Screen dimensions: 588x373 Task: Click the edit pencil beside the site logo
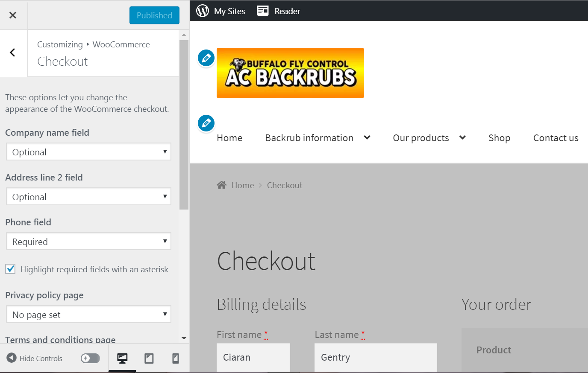(206, 58)
